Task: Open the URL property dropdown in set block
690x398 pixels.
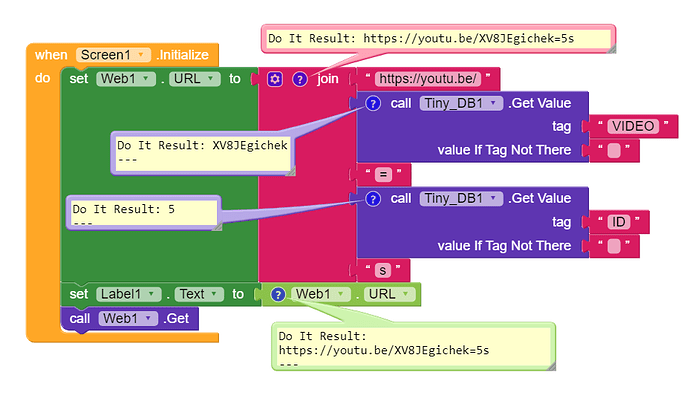Action: pyautogui.click(x=195, y=79)
